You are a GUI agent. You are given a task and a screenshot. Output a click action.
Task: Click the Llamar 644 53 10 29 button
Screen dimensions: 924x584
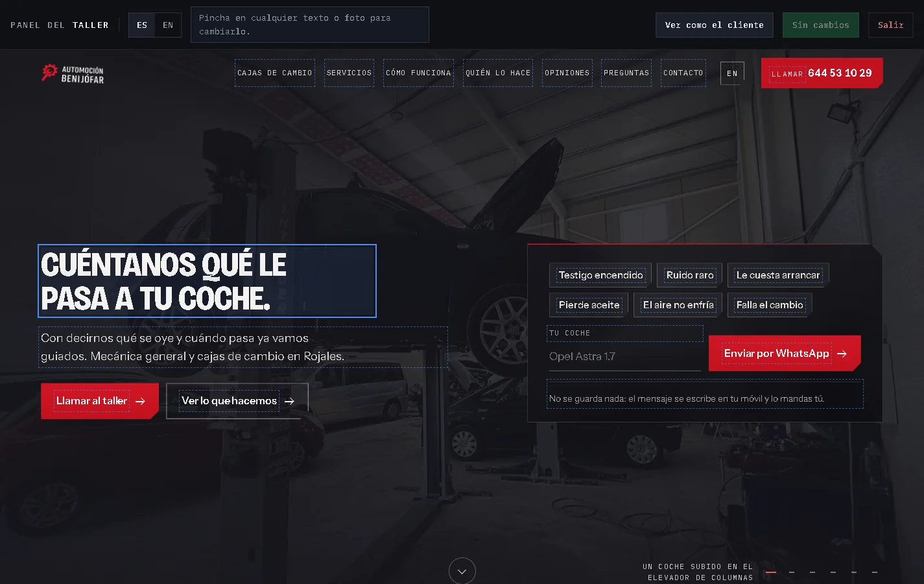[x=822, y=73]
